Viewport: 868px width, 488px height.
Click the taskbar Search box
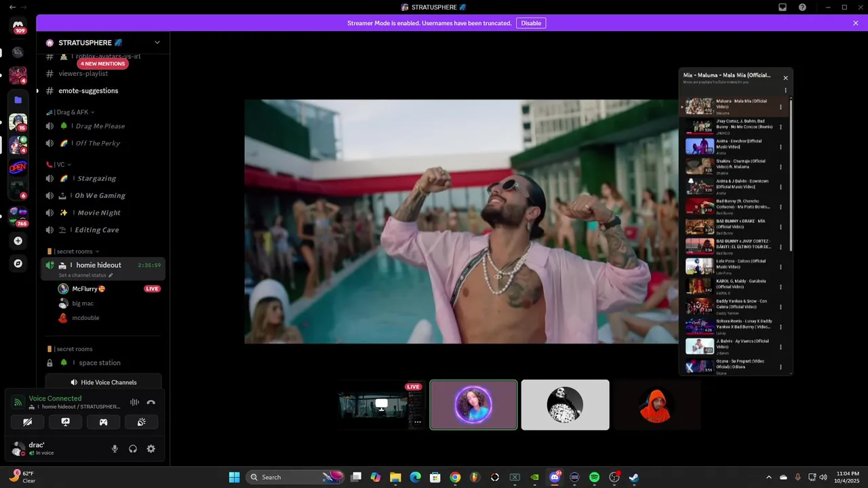pyautogui.click(x=295, y=477)
